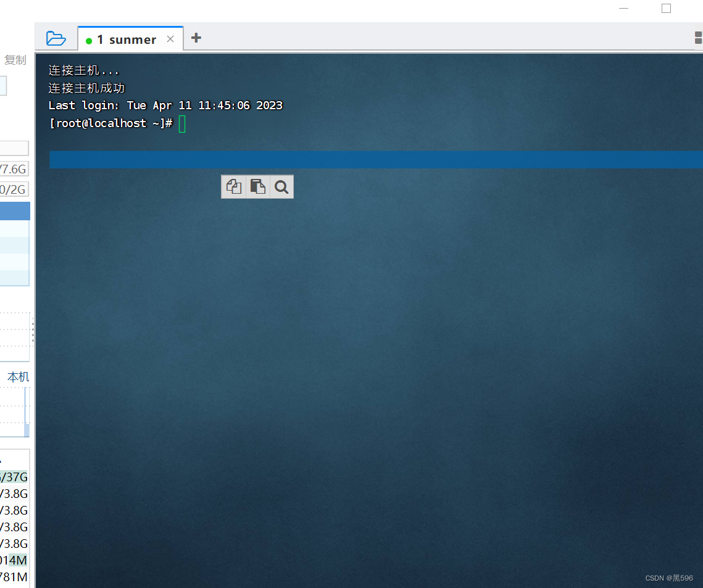This screenshot has width=703, height=588.
Task: Select the 本机 tab in sidebar
Action: [19, 377]
